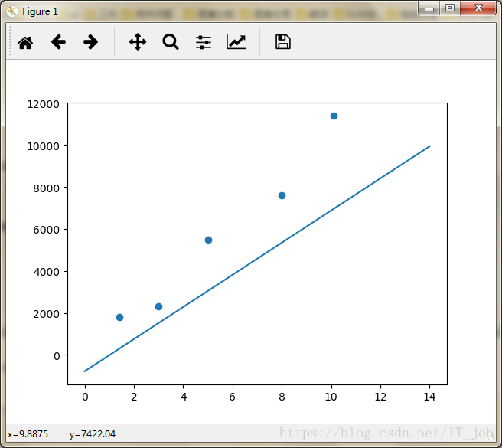The image size is (502, 448).
Task: Click the topmost scatter point near x=10
Action: (x=334, y=116)
